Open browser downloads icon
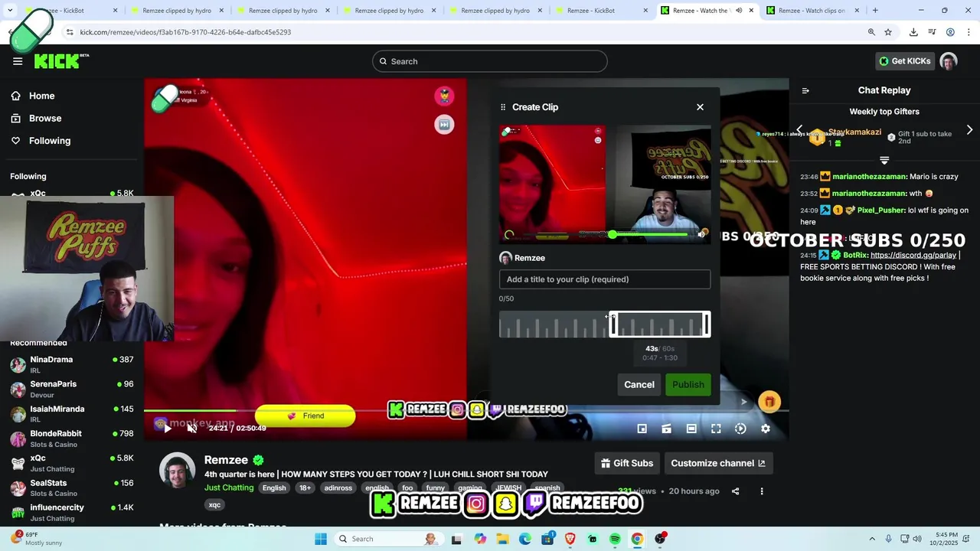980x551 pixels. [x=913, y=32]
